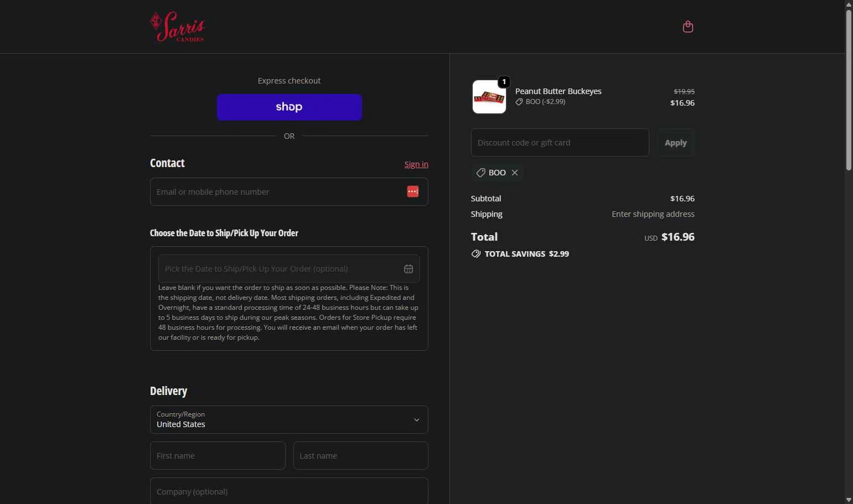Image resolution: width=853 pixels, height=504 pixels.
Task: Pay with Shop express checkout
Action: [x=289, y=107]
